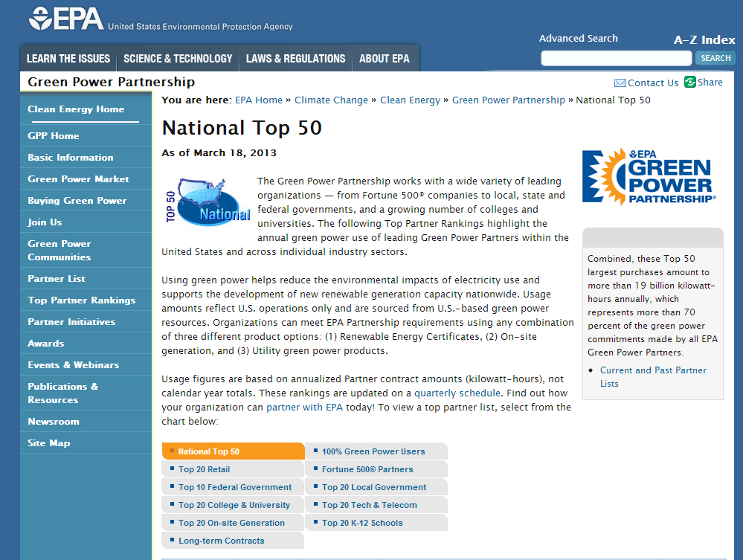Switch to the SCIENCE & TECHNOLOGY tab
Image resolution: width=743 pixels, height=560 pixels.
[177, 58]
